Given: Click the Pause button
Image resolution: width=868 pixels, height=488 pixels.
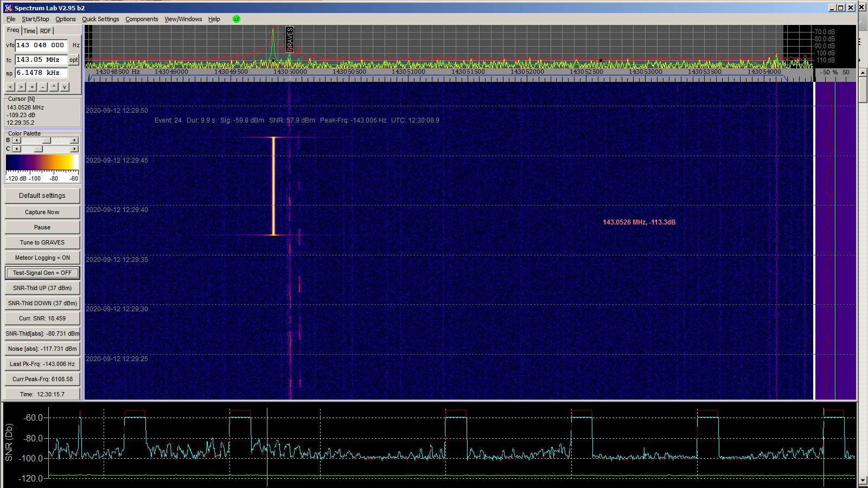Looking at the screenshot, I should click(42, 227).
